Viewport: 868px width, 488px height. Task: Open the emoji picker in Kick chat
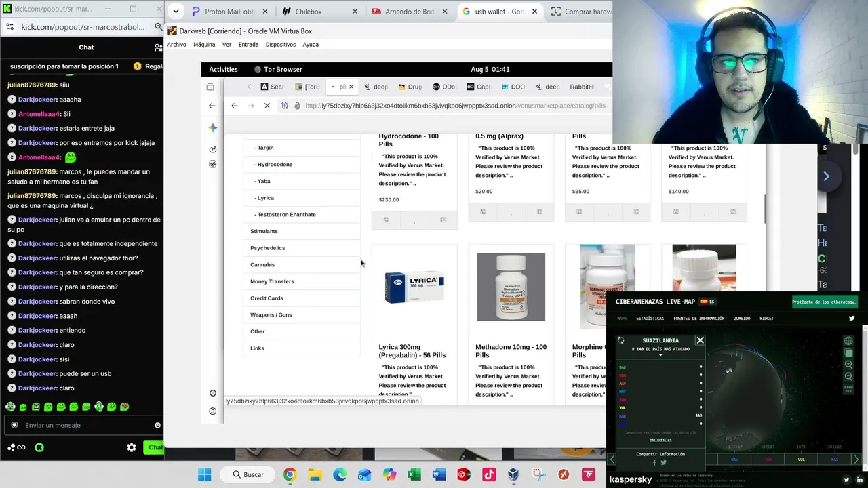point(157,425)
